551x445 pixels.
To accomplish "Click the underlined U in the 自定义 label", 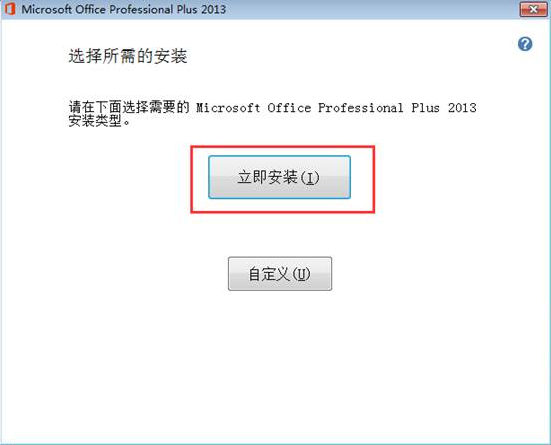I will point(301,274).
